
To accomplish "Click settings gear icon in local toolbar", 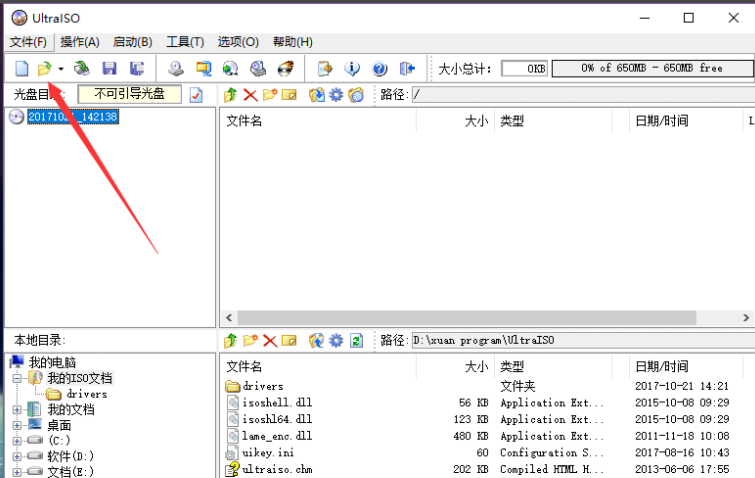I will pyautogui.click(x=336, y=341).
